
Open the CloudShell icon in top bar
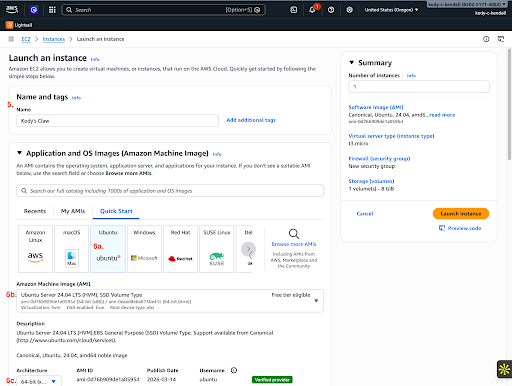pos(294,10)
